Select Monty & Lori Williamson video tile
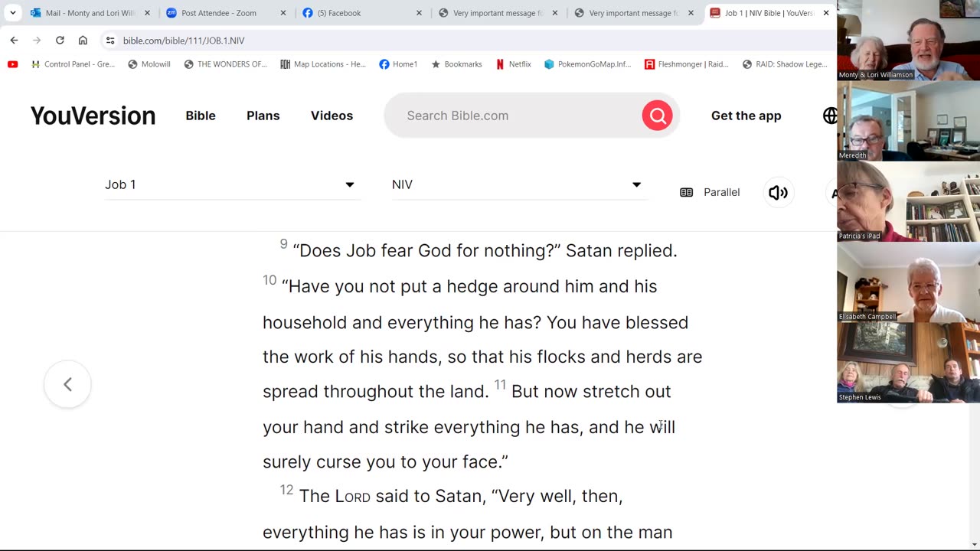Image resolution: width=980 pixels, height=551 pixels. [x=908, y=40]
